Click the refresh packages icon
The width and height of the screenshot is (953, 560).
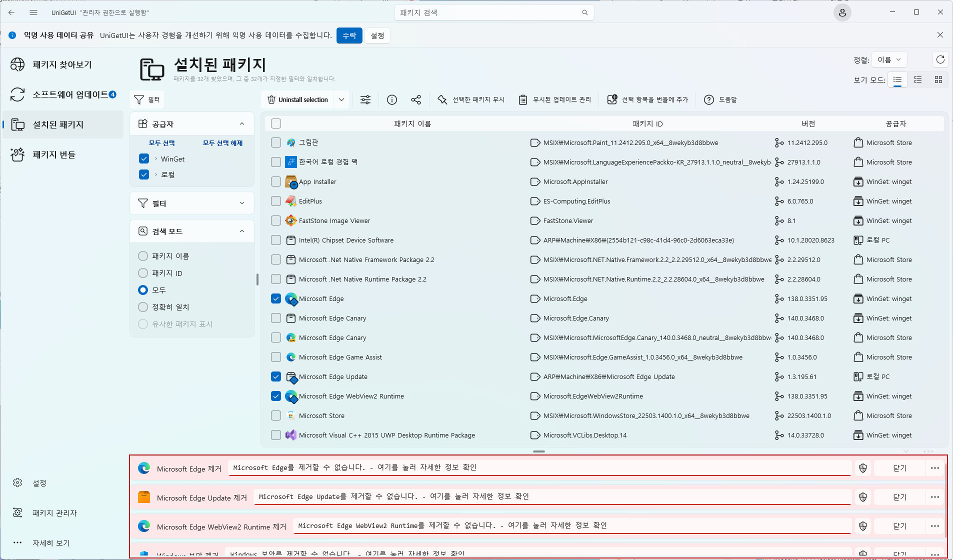click(x=940, y=59)
